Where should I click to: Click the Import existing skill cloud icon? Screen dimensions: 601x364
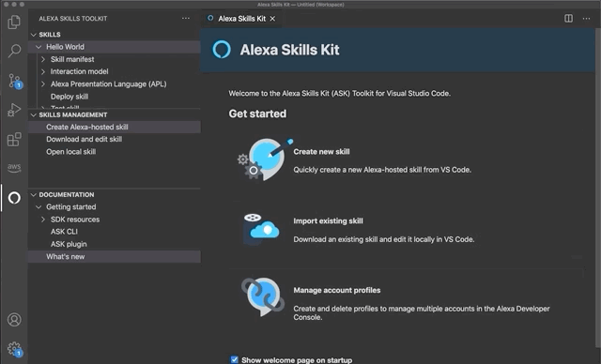click(261, 229)
